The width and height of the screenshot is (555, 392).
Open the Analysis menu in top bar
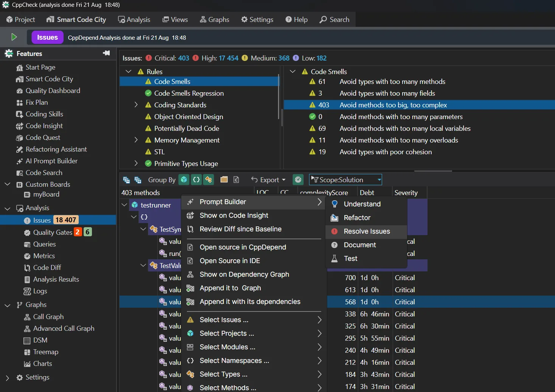click(x=134, y=19)
